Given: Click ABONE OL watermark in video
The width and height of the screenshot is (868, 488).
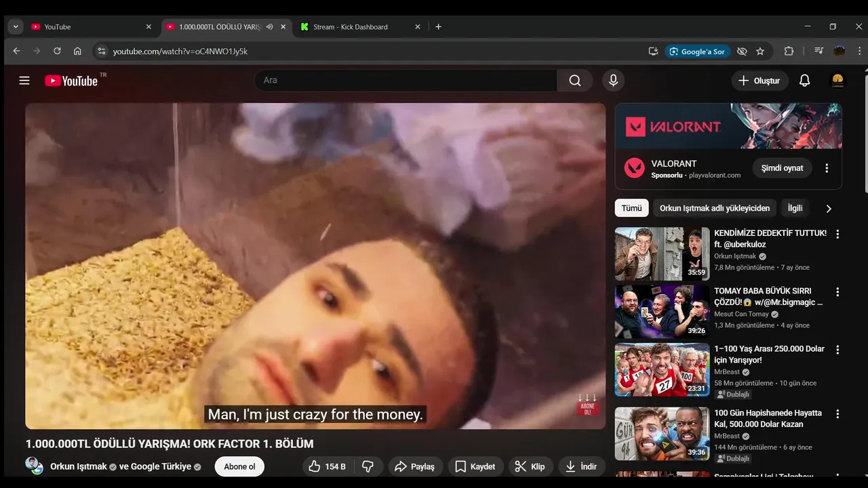Looking at the screenshot, I should (x=587, y=405).
